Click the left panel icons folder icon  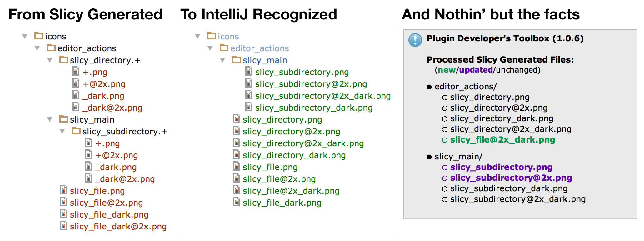click(x=39, y=36)
